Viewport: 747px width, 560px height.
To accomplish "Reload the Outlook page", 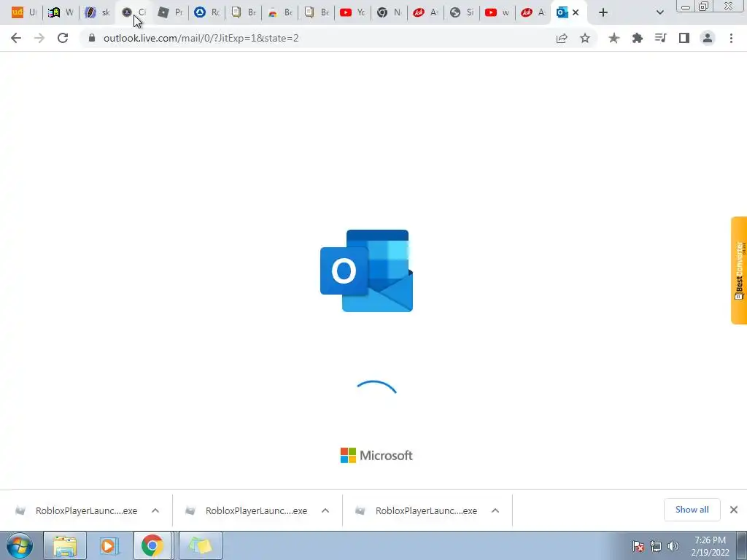I will click(x=63, y=38).
